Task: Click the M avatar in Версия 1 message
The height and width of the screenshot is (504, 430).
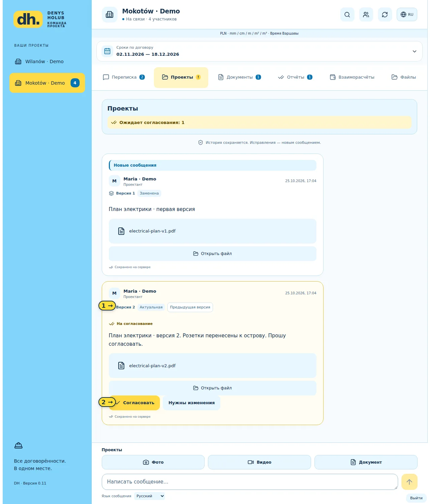Action: 114,181
